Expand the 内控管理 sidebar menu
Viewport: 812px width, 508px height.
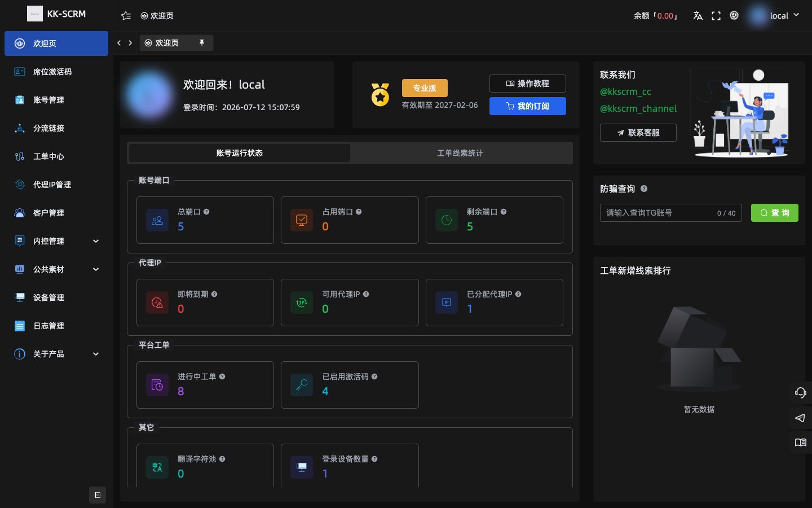pyautogui.click(x=56, y=241)
